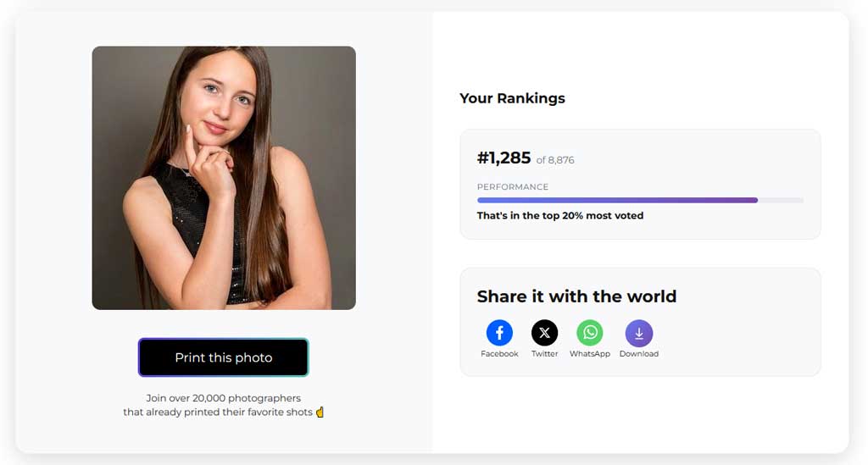The image size is (868, 465).
Task: Click the Facebook text label
Action: [x=499, y=354]
